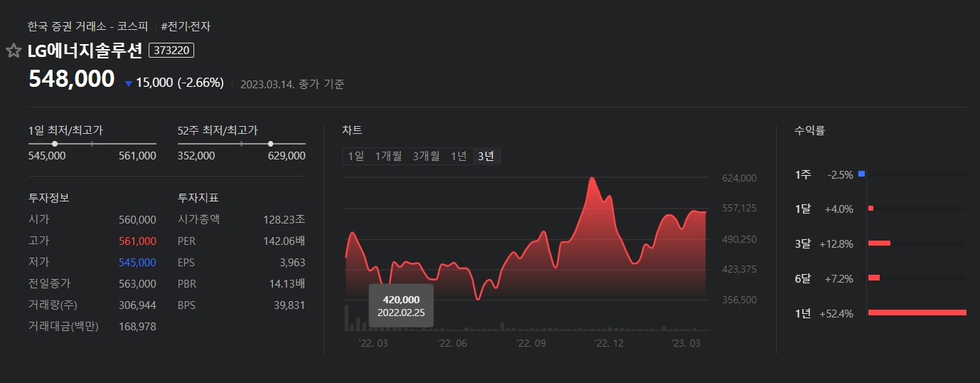
Task: Switch chart to 3개월 period
Action: click(x=427, y=156)
